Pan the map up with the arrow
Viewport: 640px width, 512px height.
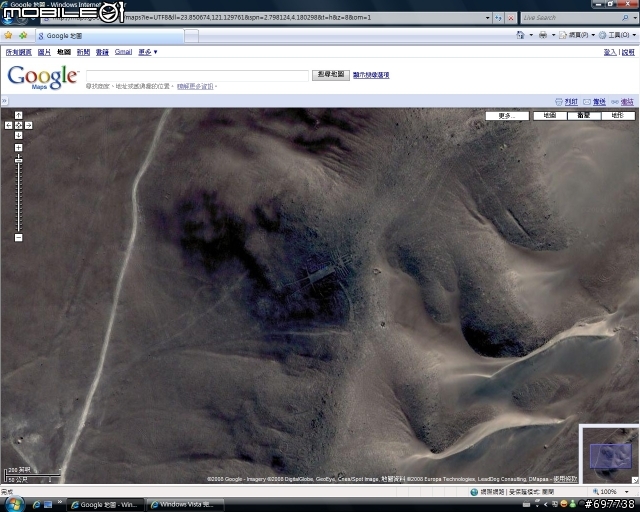point(18,115)
